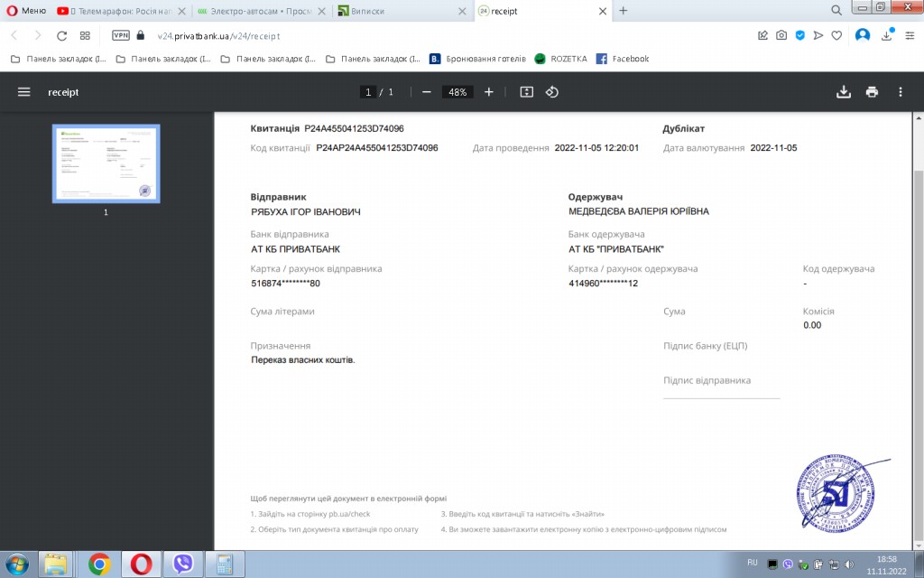Rotate the receipt document counterclockwise
Image resolution: width=924 pixels, height=578 pixels.
(x=553, y=92)
